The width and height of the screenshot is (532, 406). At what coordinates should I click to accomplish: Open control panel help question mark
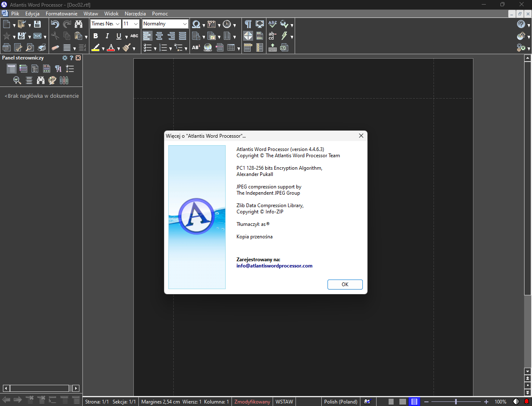[x=71, y=58]
